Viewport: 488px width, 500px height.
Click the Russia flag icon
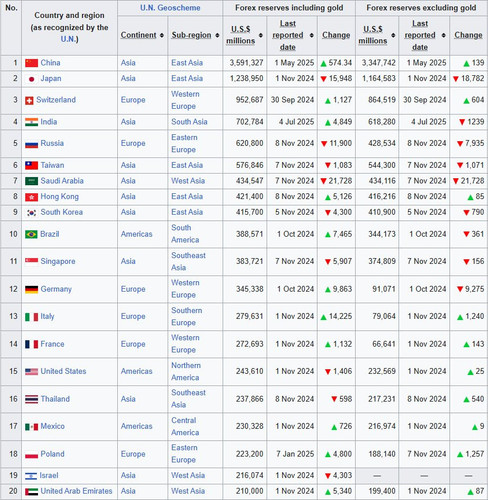(x=31, y=144)
